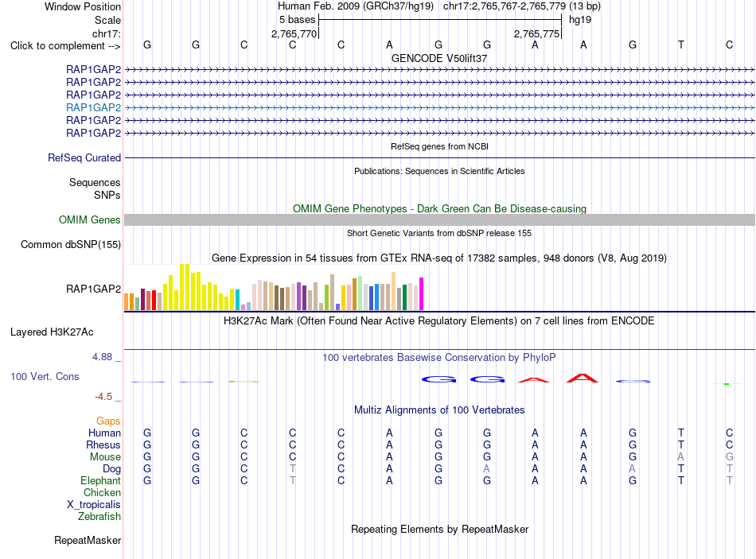Screen dimensions: 756x559
Task: Click the first RAP1GAP2 transcript arrow line
Action: click(x=440, y=70)
